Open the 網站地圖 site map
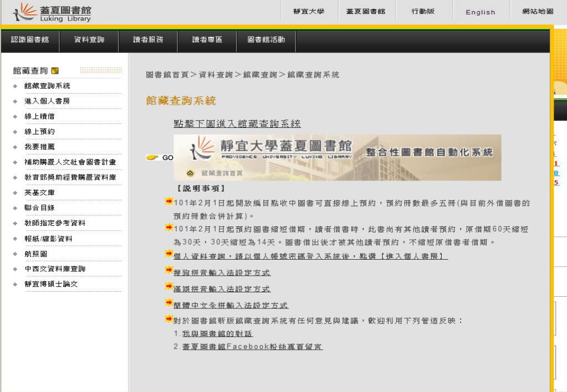The width and height of the screenshot is (567, 392). 538,12
